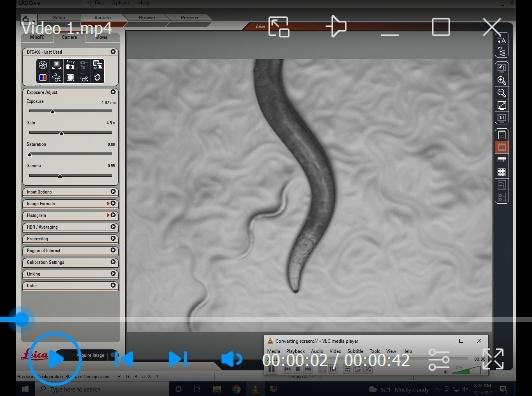The image size is (532, 396).
Task: Enter full screen with the expand-arrows icon
Action: tap(493, 359)
